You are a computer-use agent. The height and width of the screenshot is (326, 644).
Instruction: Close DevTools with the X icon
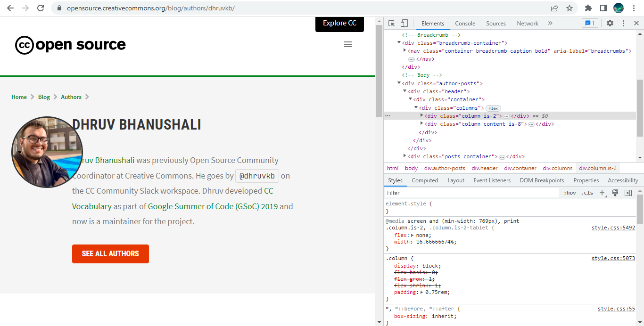coord(636,23)
